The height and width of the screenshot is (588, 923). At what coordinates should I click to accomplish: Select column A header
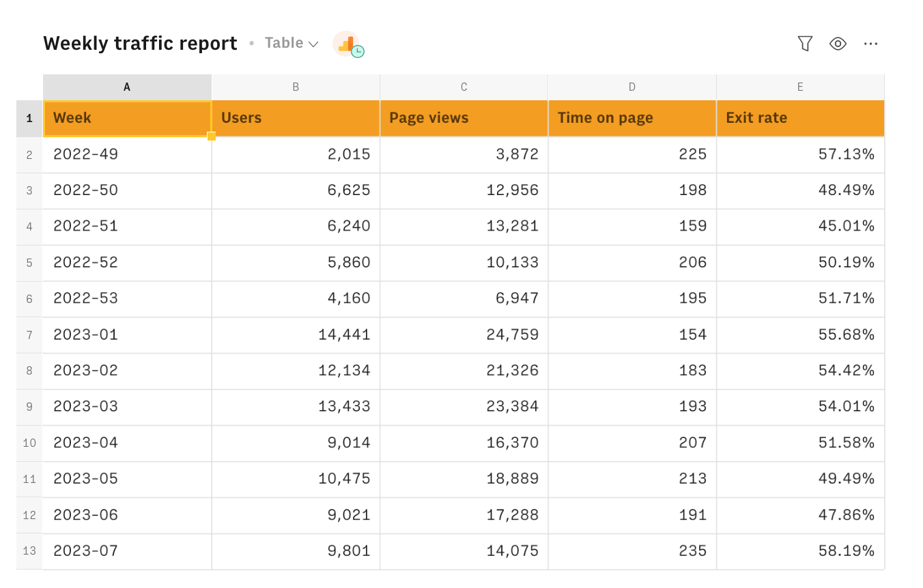pos(127,87)
